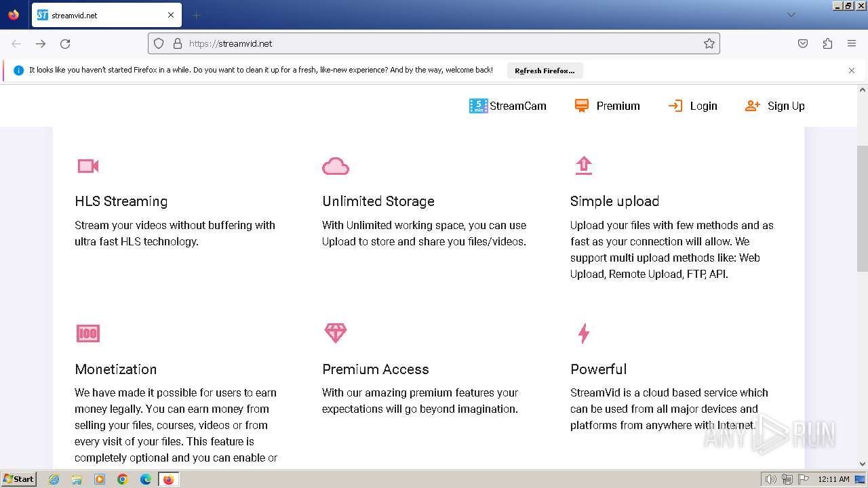Click the page vertical scrollbar thumb
This screenshot has height=488, width=868.
(863, 209)
